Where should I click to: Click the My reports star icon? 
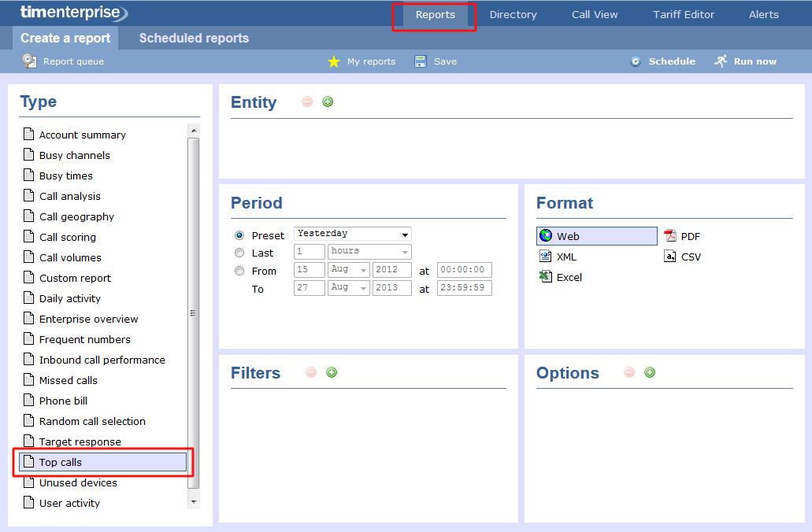tap(334, 61)
